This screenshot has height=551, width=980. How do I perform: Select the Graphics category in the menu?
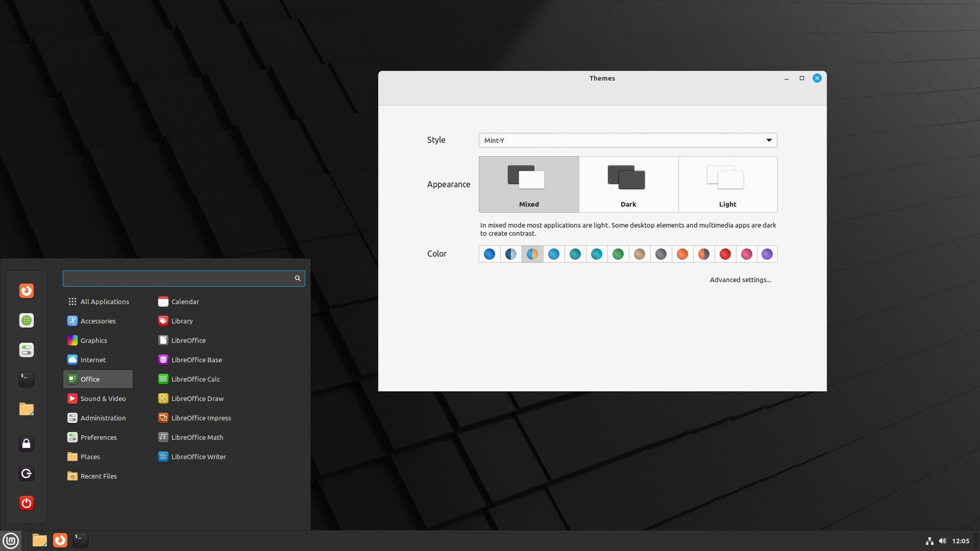tap(94, 340)
